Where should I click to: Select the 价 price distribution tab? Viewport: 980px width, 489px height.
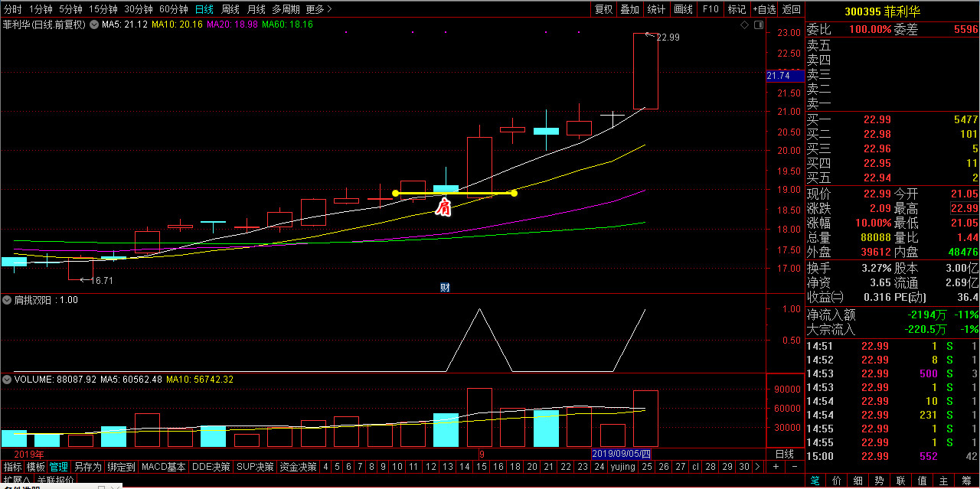click(837, 481)
